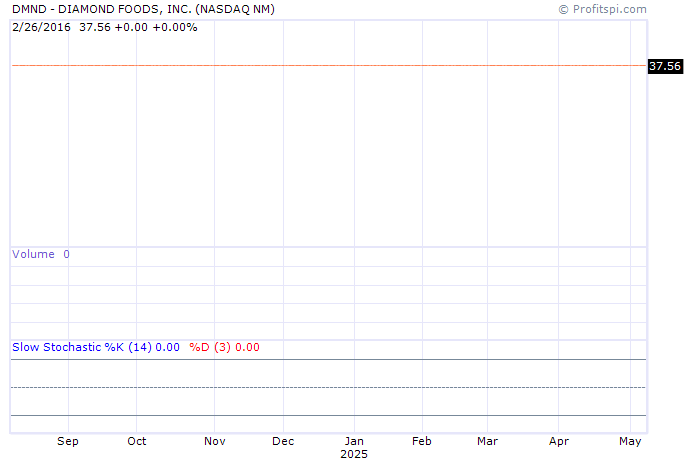Click the DMND - DIAMOND FOODS, INC. chart title
Screen dimensions: 700x464
pos(143,9)
